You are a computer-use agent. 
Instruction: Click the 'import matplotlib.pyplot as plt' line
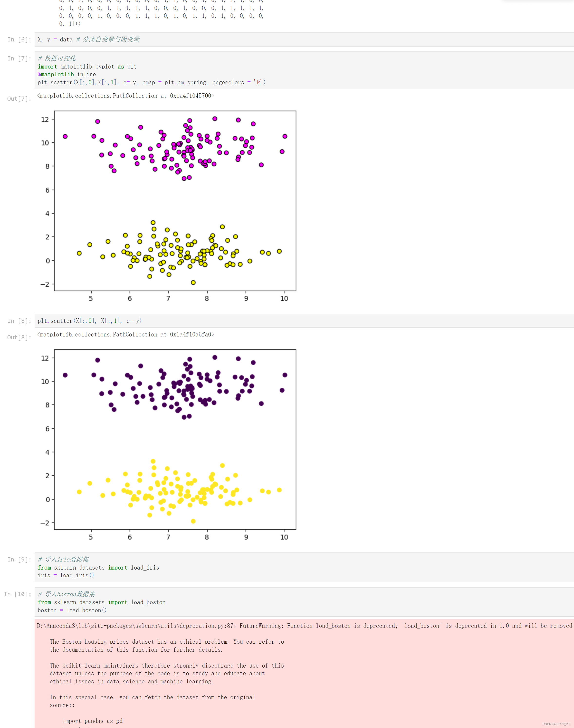87,67
